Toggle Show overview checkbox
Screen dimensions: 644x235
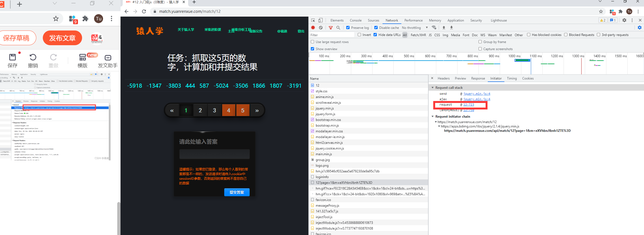[312, 49]
